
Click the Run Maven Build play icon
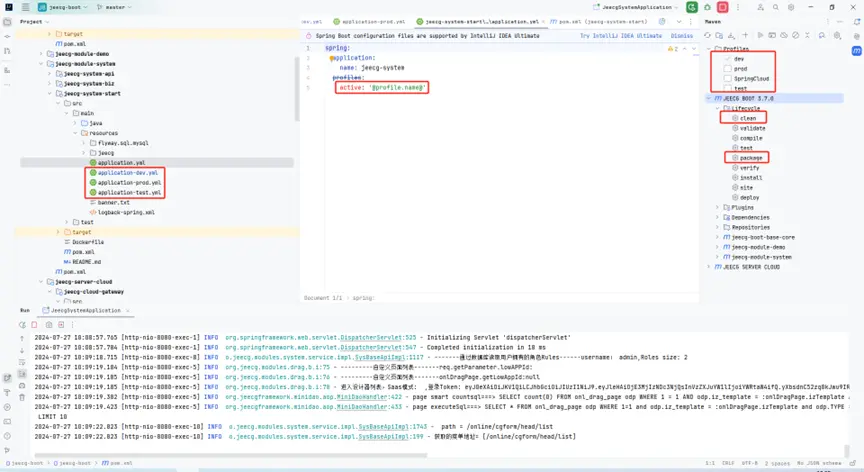click(x=760, y=35)
